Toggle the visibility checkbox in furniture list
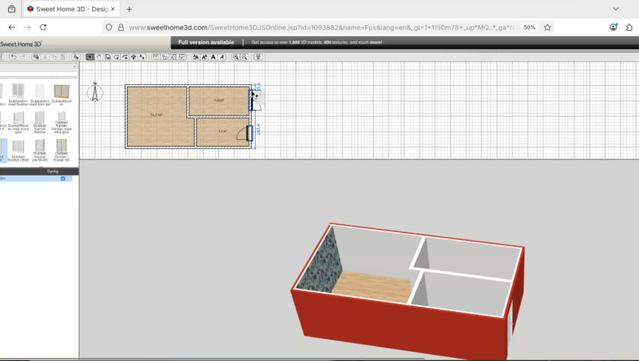This screenshot has height=361, width=639. click(63, 178)
